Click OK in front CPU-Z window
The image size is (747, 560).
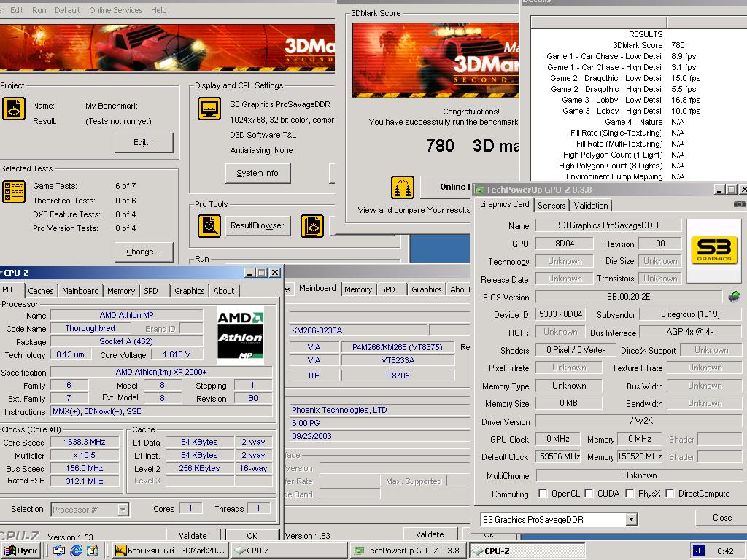click(252, 535)
